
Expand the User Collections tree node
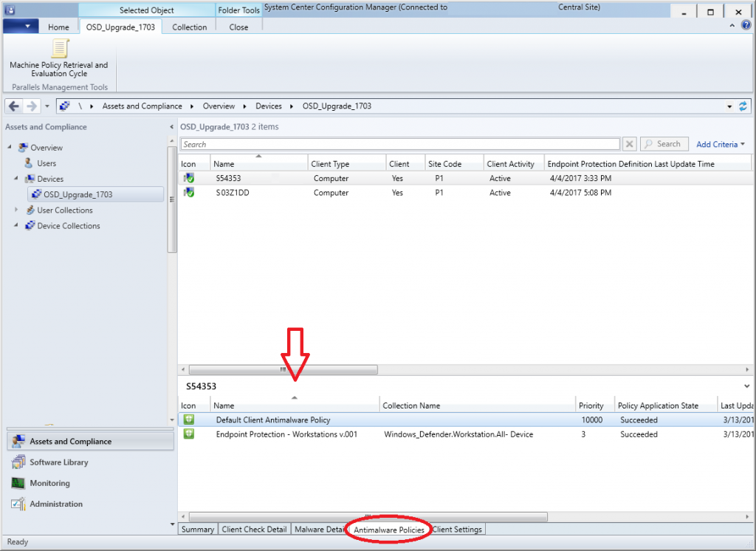click(16, 210)
